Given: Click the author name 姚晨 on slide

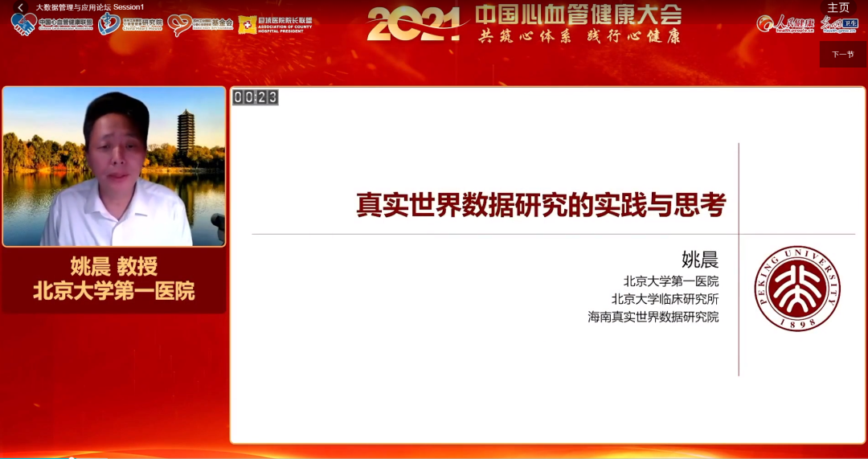Looking at the screenshot, I should pos(700,259).
